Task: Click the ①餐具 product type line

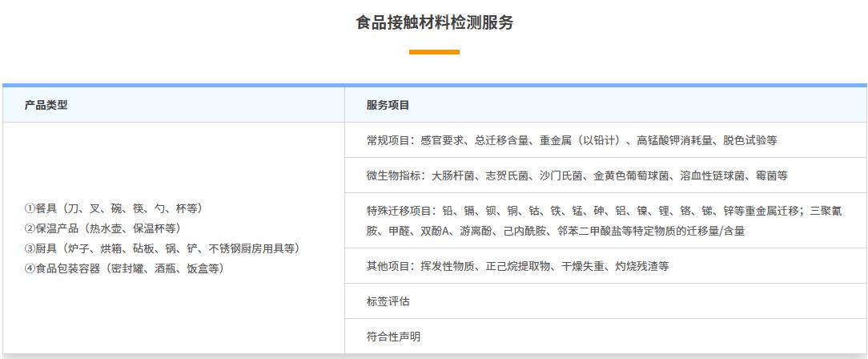Action: (x=114, y=208)
